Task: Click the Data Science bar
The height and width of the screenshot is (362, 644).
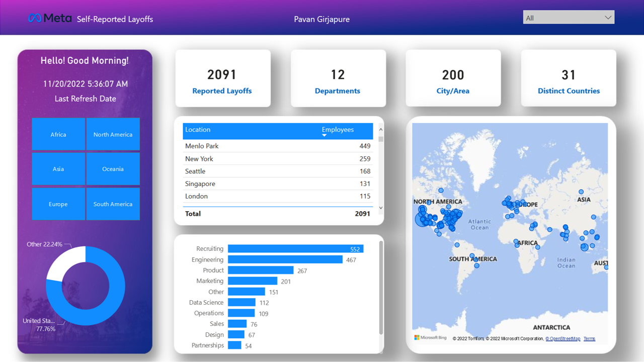Action: [x=242, y=303]
